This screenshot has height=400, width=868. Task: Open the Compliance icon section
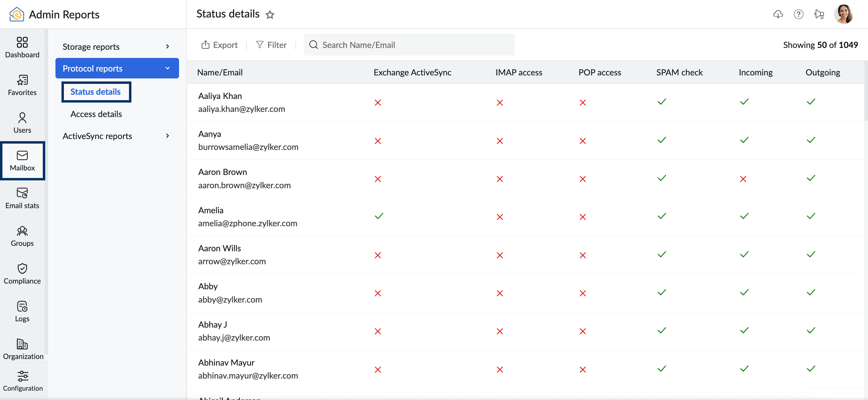(22, 274)
